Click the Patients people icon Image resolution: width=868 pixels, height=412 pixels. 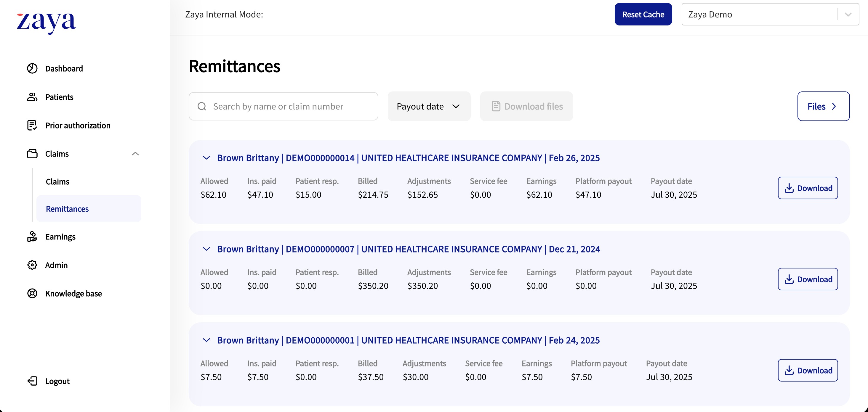pyautogui.click(x=32, y=97)
